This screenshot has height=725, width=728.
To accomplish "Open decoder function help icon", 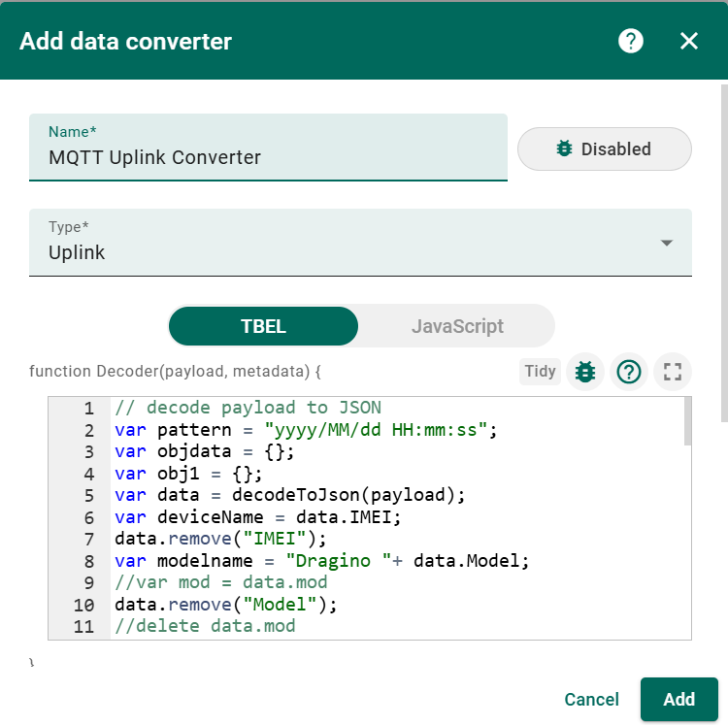I will click(629, 372).
